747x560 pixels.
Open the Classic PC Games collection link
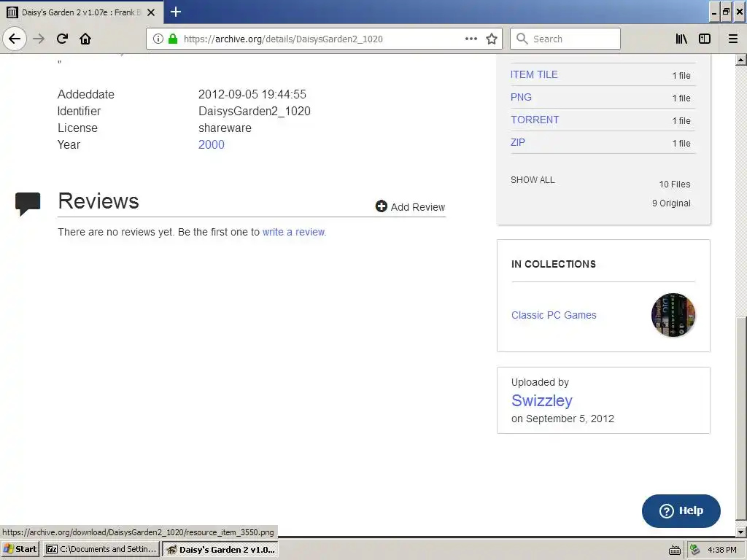click(x=554, y=315)
